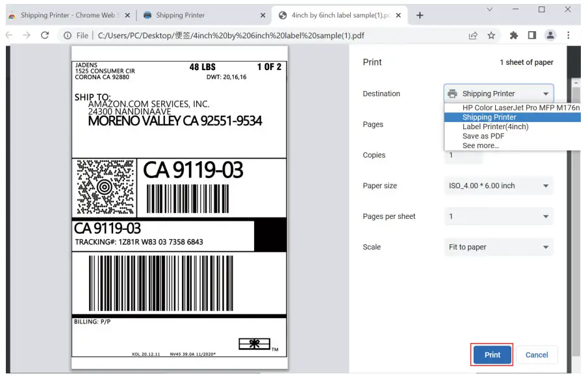This screenshot has height=376, width=588.
Task: Click the printer icon beside Shipping Printer
Action: click(452, 93)
